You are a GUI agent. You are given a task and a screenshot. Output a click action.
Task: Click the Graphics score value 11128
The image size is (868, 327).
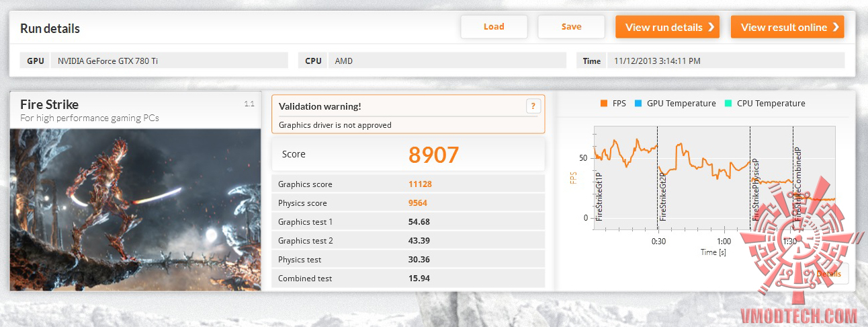420,184
